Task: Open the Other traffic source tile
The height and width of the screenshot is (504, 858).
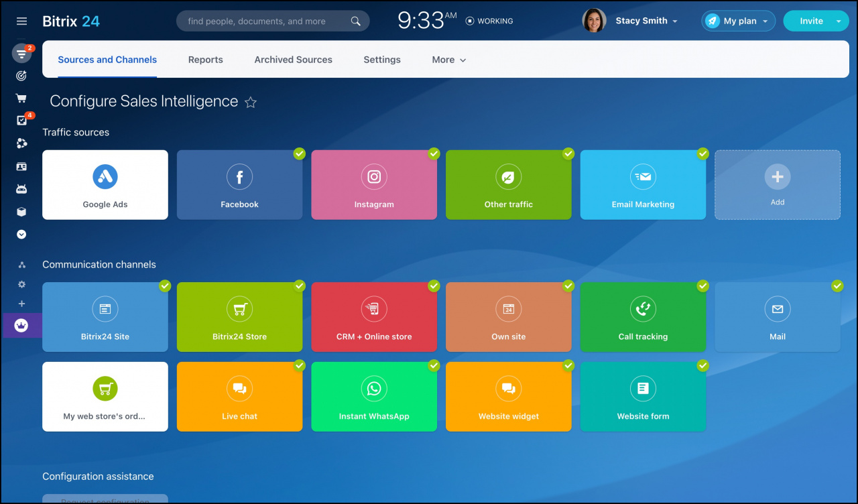Action: tap(509, 184)
